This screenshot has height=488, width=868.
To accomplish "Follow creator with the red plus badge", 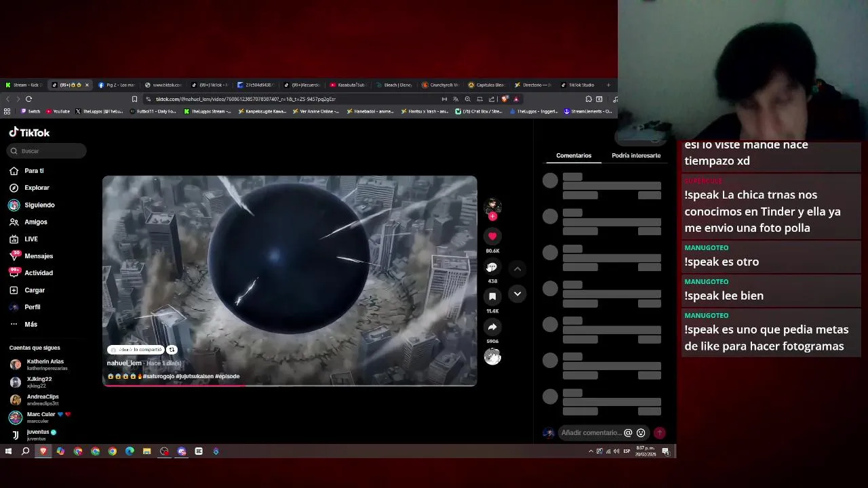I will pyautogui.click(x=492, y=217).
